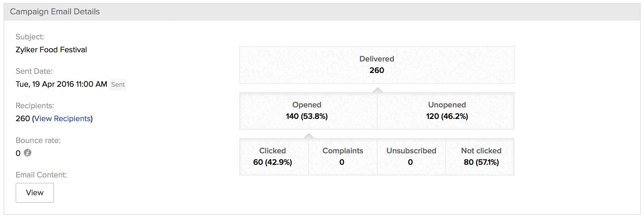
Task: Click the Opened 140 (53.8%) box
Action: pos(307,111)
